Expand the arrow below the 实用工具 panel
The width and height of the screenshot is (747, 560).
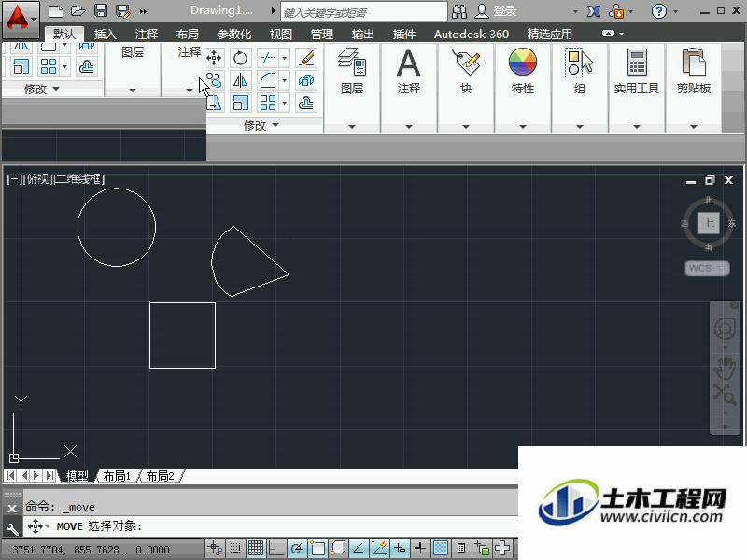[637, 127]
